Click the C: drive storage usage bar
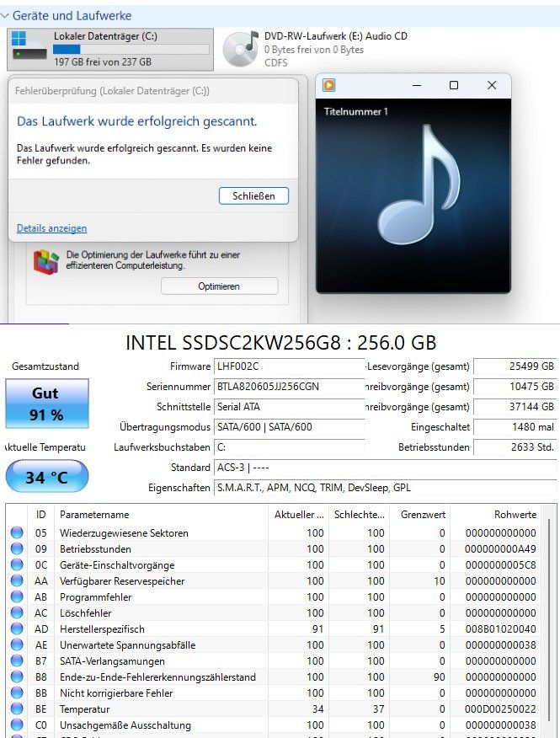Viewport: 560px width, 738px height. point(131,49)
